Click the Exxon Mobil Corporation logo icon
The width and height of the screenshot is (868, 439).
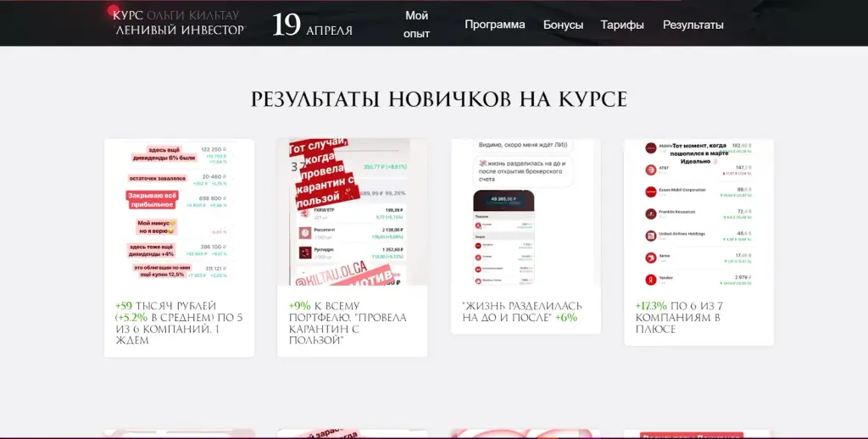(650, 192)
